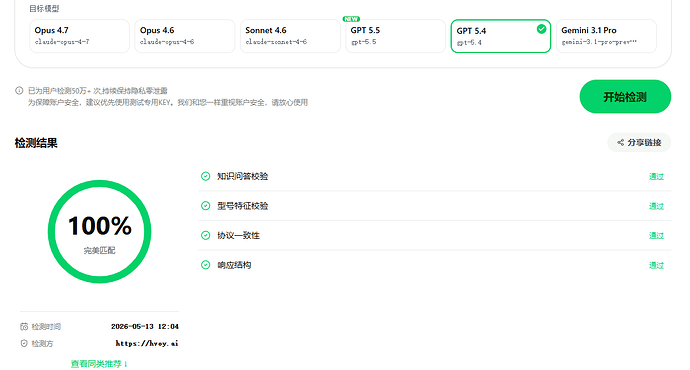Click the detector URL https://hvoy.ai
Screen dimensions: 690x370
(x=147, y=343)
